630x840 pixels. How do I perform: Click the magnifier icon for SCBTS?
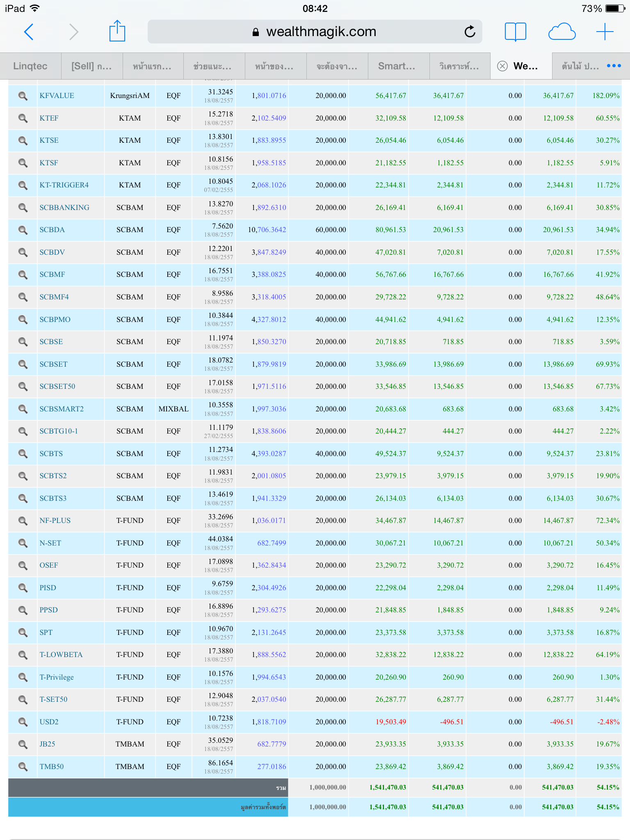coord(23,454)
